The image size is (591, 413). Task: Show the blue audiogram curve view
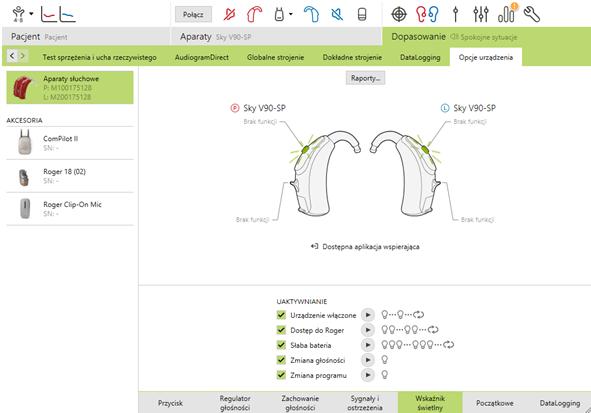(68, 14)
